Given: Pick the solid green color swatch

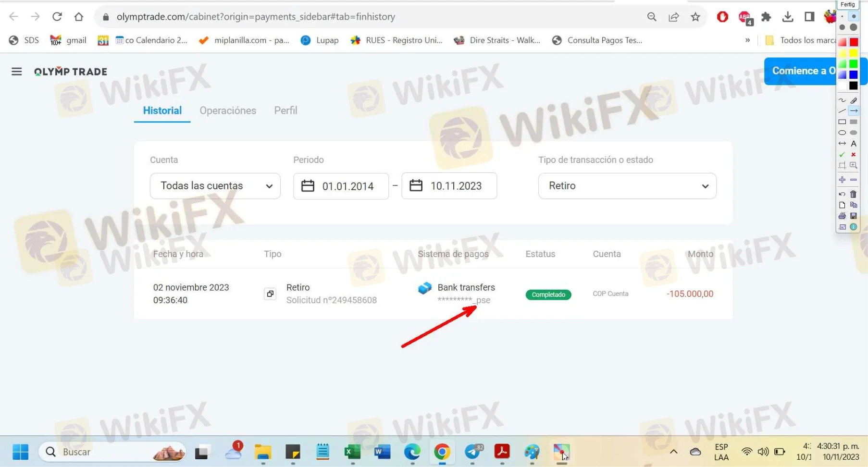Looking at the screenshot, I should [854, 64].
